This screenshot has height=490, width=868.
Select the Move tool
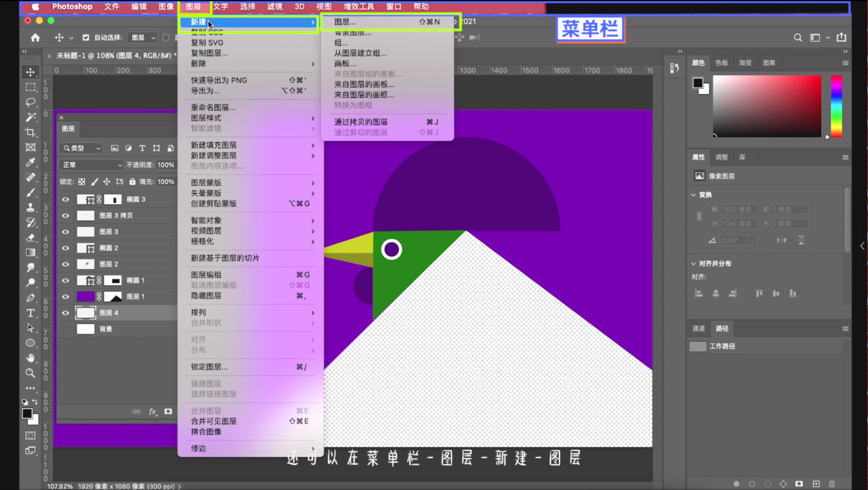tap(31, 72)
